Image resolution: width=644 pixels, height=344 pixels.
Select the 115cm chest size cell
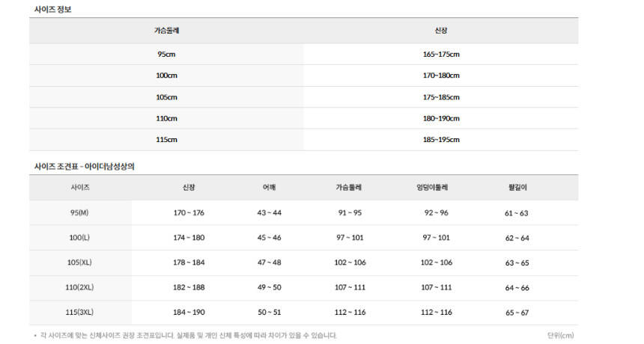[166, 140]
